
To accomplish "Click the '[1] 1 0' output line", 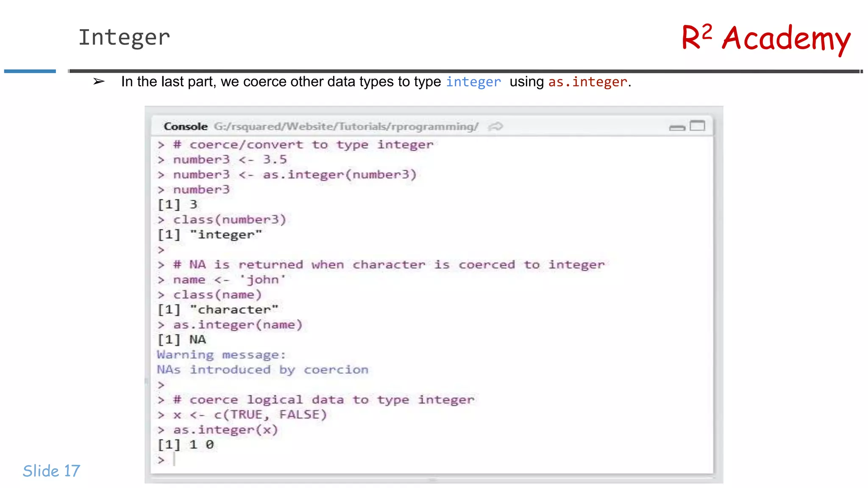I will 186,445.
